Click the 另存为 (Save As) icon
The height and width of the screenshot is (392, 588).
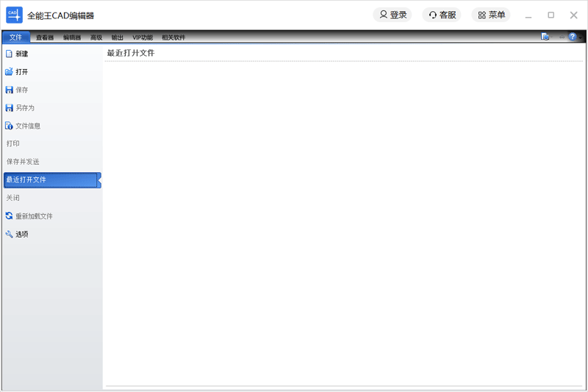[9, 107]
